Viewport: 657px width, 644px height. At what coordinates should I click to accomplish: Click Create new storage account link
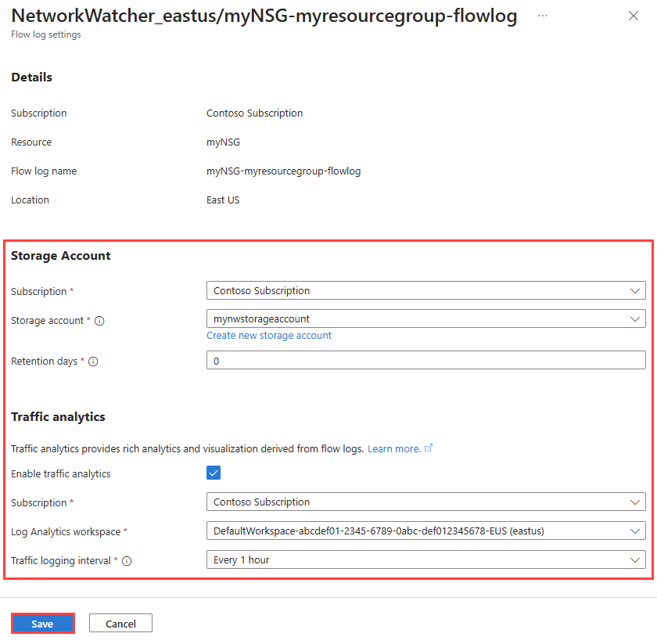coord(269,336)
